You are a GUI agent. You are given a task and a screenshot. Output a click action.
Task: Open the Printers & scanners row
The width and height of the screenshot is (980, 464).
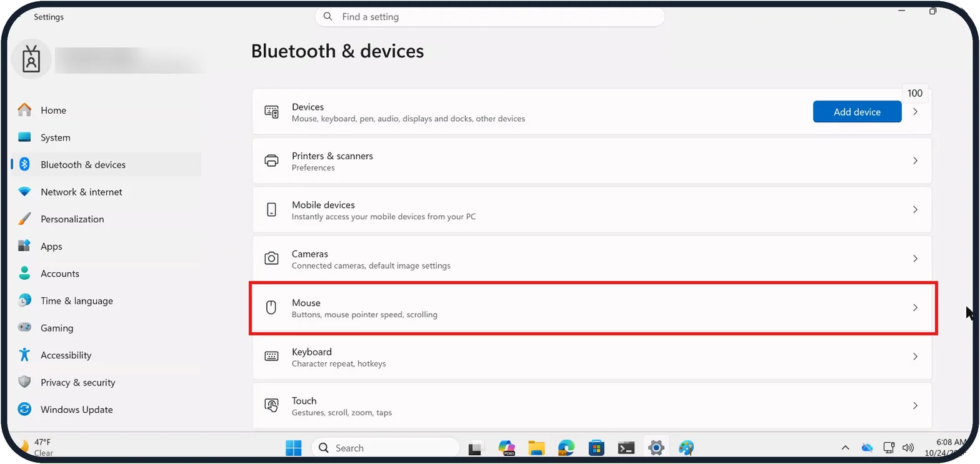(x=592, y=161)
